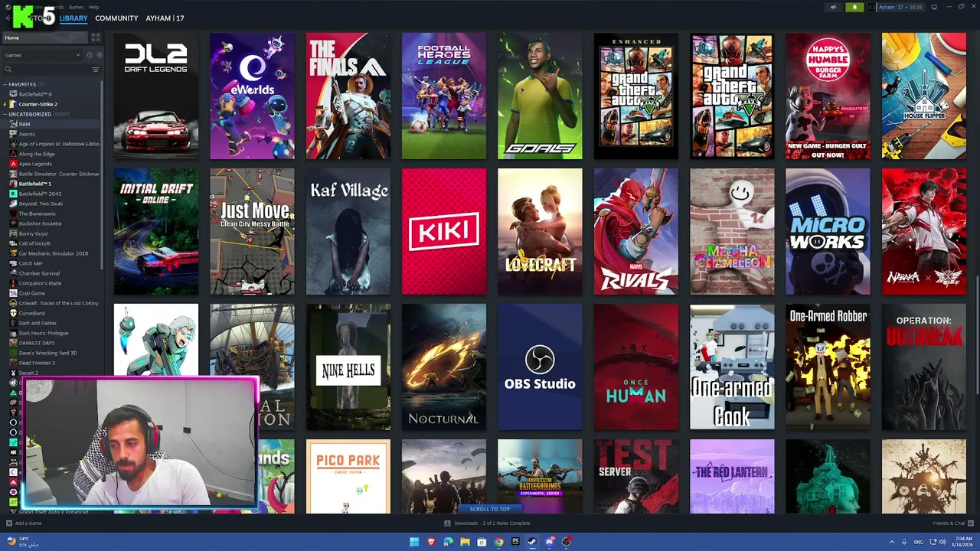Open Marvel Rivals game cover
Image resolution: width=980 pixels, height=551 pixels.
click(636, 232)
